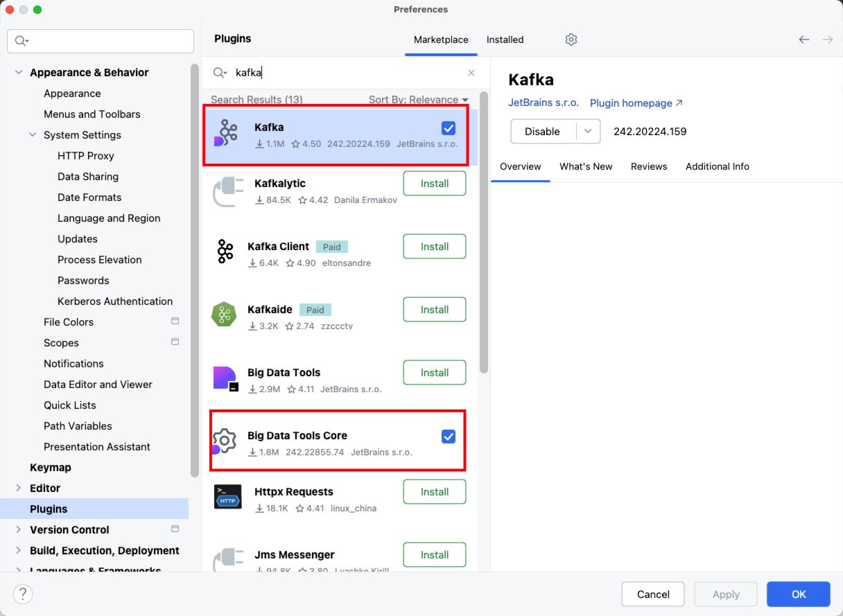The height and width of the screenshot is (616, 843).
Task: Disable the Kafka plugin
Action: (543, 131)
